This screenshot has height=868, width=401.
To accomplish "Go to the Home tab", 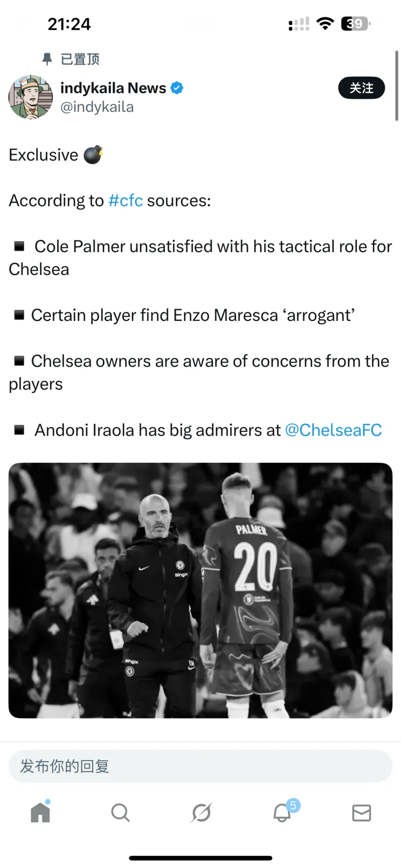I will pyautogui.click(x=41, y=812).
